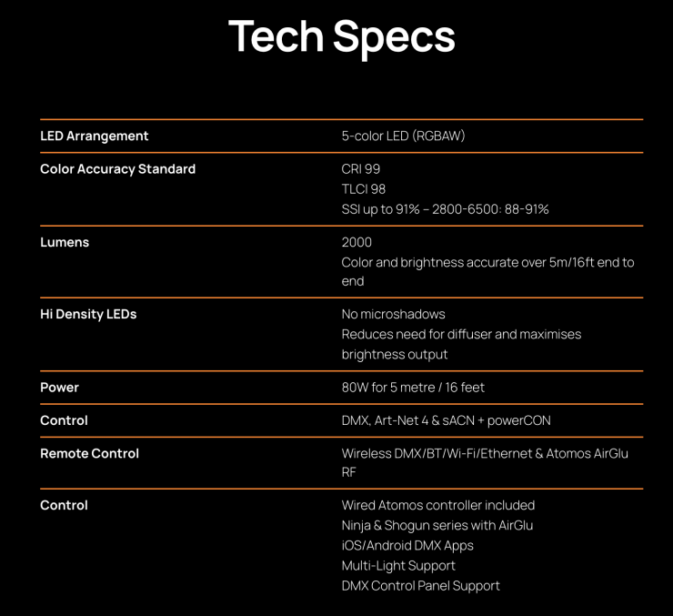Click the Tech Specs heading
This screenshot has width=673, height=616.
click(x=341, y=37)
